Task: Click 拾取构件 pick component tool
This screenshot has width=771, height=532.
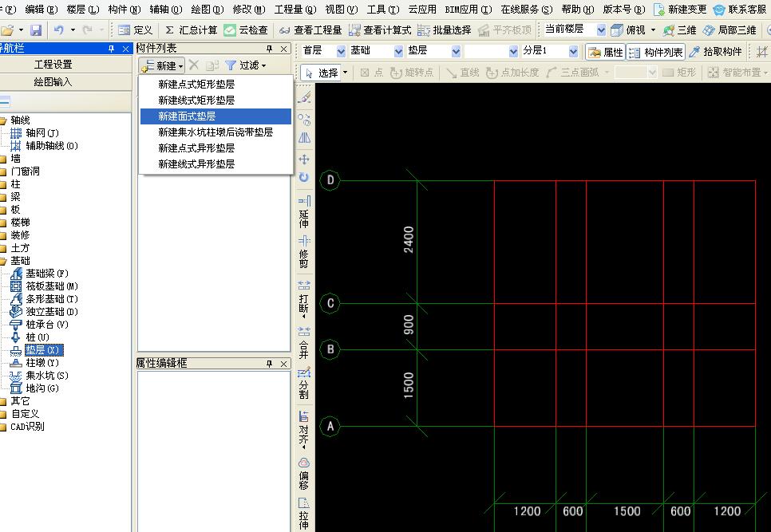Action: [715, 52]
